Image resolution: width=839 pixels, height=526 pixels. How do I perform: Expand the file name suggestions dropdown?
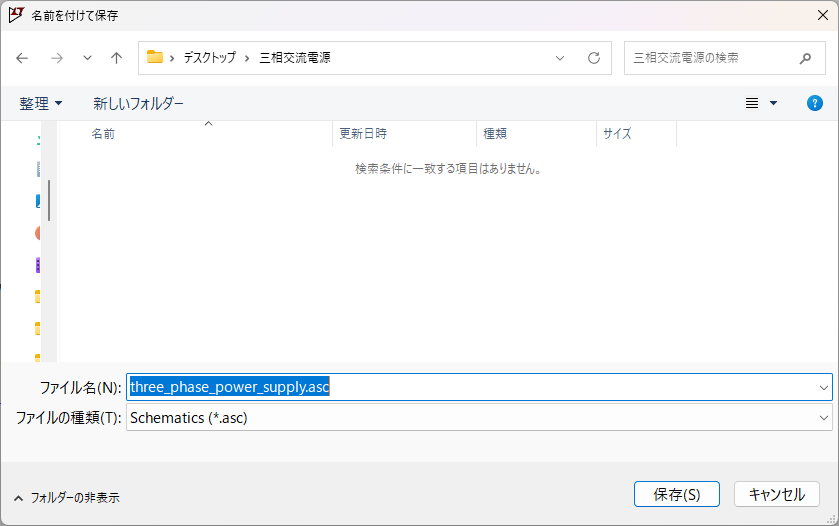[x=823, y=387]
